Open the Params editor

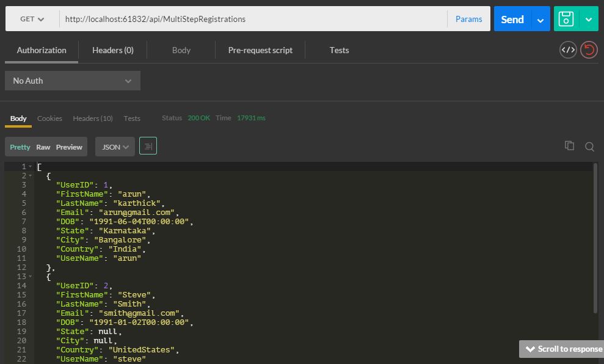tap(468, 19)
